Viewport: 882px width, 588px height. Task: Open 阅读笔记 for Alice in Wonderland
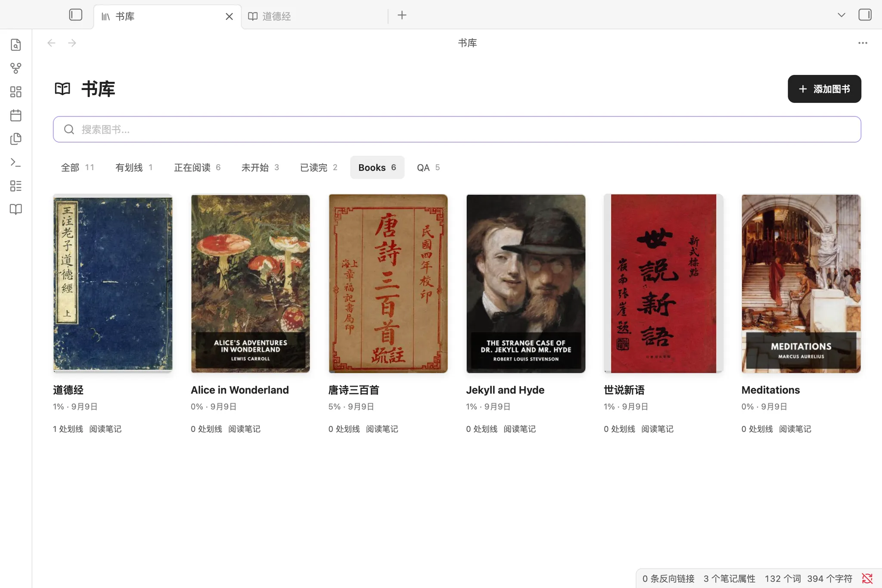(244, 429)
